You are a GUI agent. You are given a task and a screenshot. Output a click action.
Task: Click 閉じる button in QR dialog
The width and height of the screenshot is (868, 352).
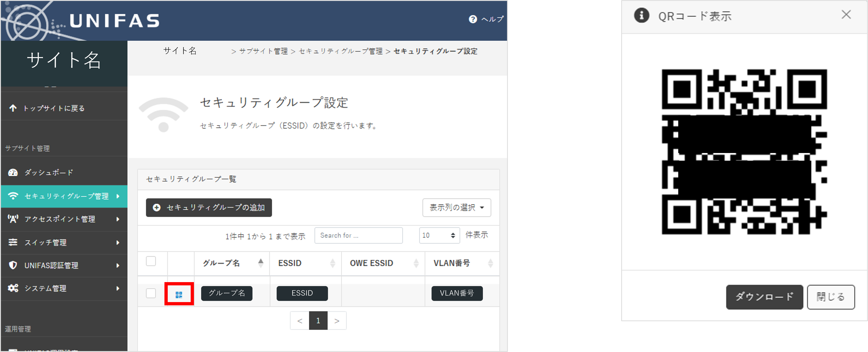[x=831, y=297]
